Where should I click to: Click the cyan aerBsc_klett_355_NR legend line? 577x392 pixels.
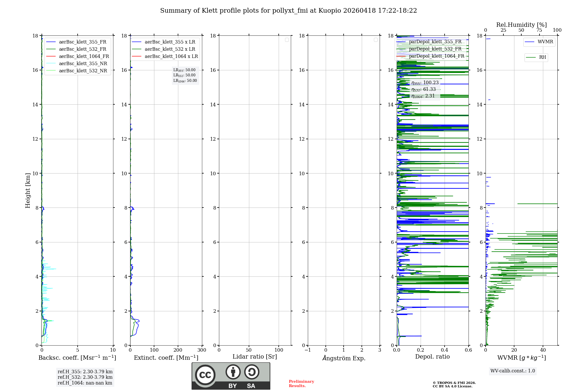coord(51,63)
